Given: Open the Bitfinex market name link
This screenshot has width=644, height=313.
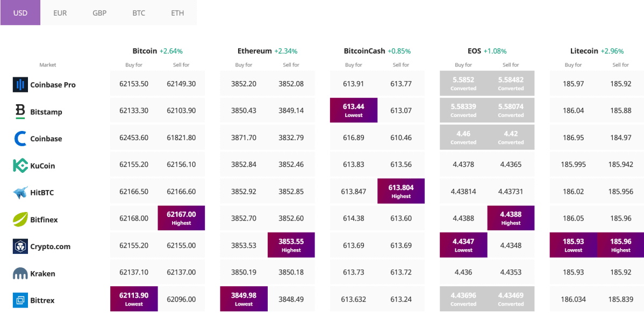Looking at the screenshot, I should click(x=44, y=220).
